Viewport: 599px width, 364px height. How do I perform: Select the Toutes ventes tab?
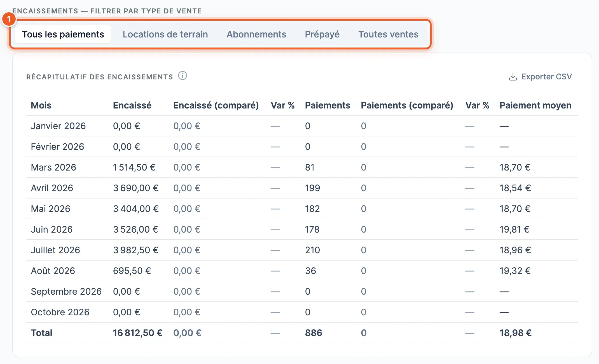388,34
